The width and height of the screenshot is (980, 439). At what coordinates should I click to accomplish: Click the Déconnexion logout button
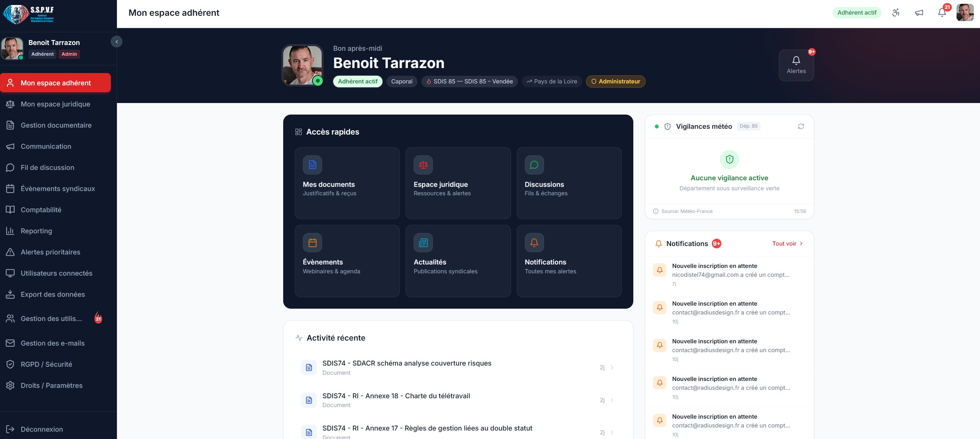pos(42,429)
